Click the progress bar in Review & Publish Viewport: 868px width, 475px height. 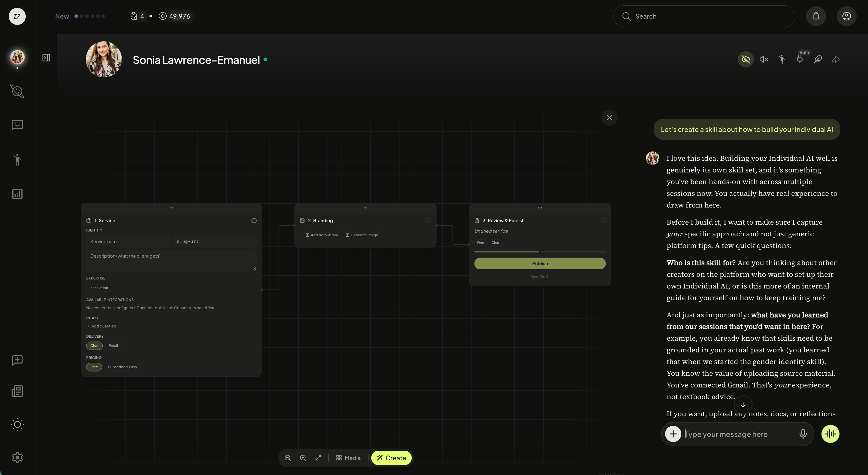(x=540, y=252)
